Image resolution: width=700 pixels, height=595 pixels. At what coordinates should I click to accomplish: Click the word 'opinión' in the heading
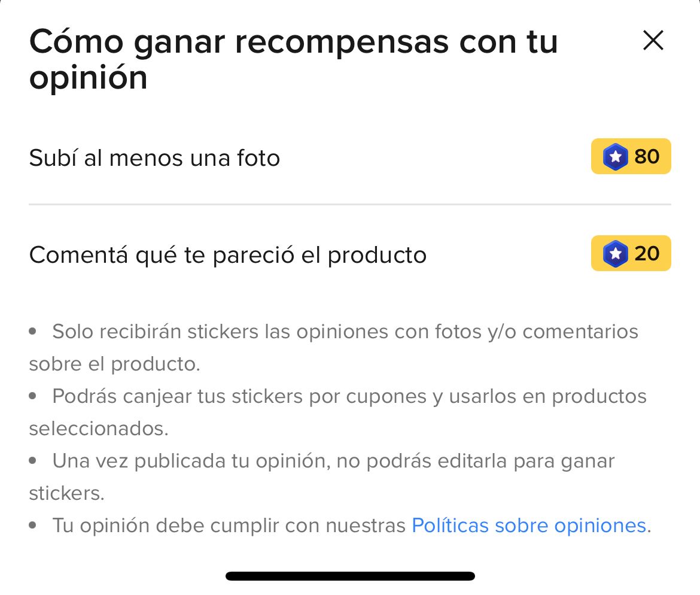tap(88, 78)
